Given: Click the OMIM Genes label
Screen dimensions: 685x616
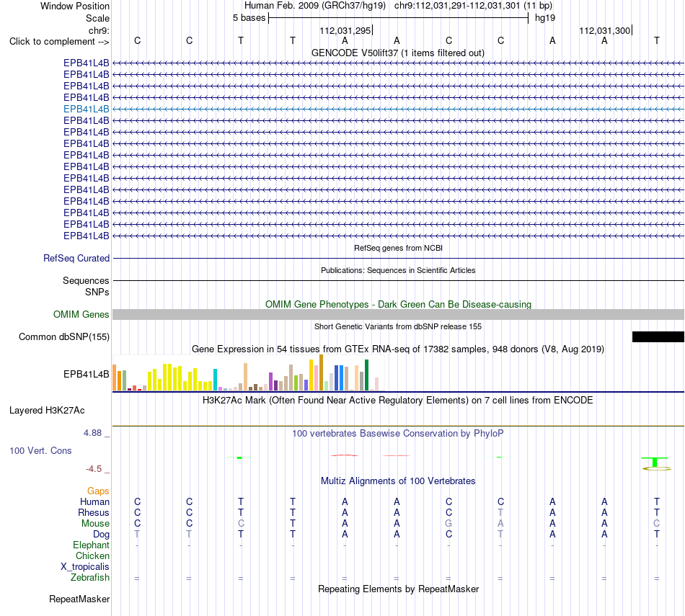Looking at the screenshot, I should coord(81,314).
